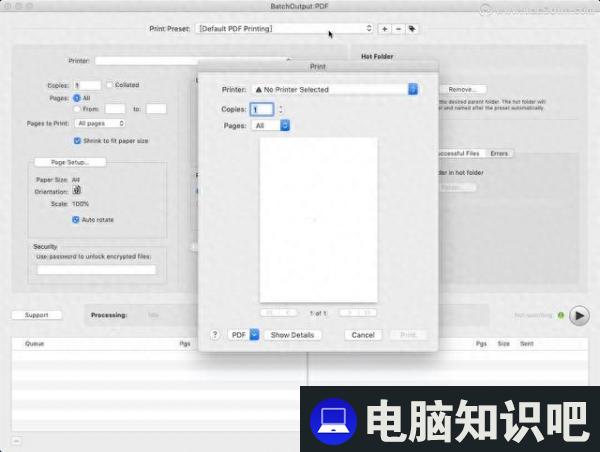Click the page preview thumbnail
The image size is (600, 452).
pyautogui.click(x=318, y=220)
